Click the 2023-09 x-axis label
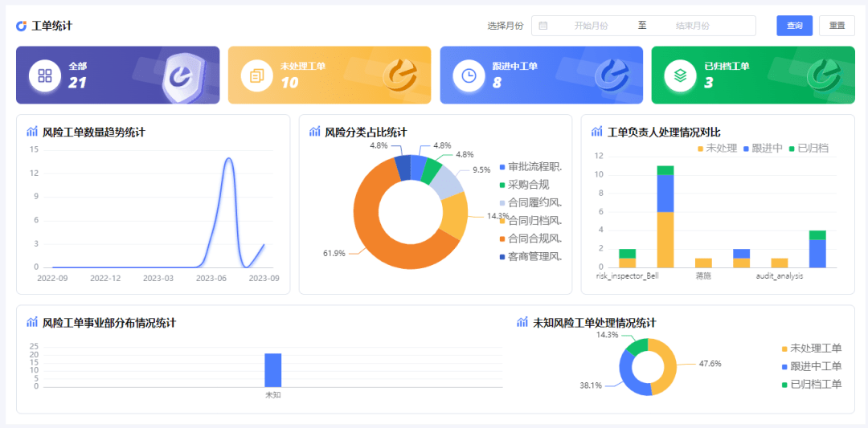 tap(264, 278)
